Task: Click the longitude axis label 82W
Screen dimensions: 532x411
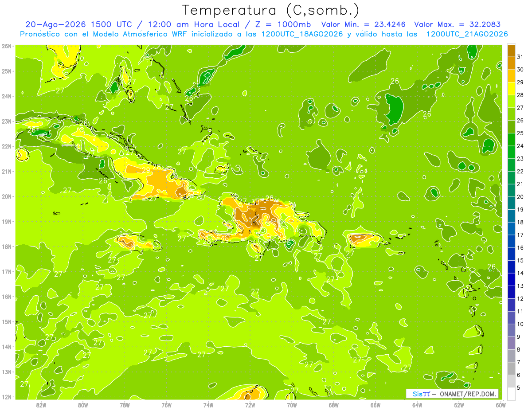Action: (x=41, y=405)
